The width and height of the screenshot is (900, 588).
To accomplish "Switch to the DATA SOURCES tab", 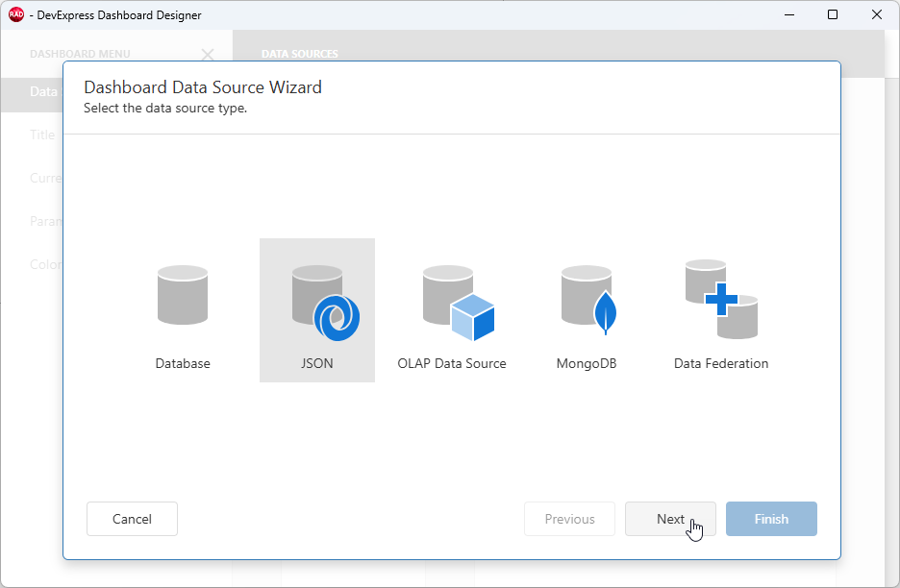I will [299, 54].
